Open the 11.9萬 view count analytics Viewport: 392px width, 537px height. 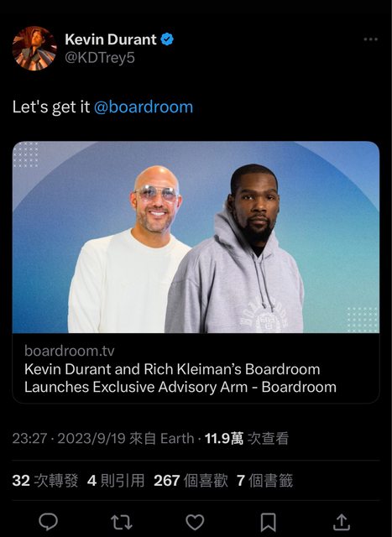tap(247, 438)
